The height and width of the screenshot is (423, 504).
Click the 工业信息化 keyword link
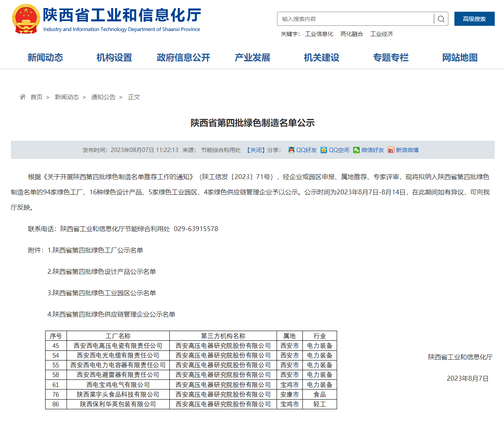(x=319, y=34)
